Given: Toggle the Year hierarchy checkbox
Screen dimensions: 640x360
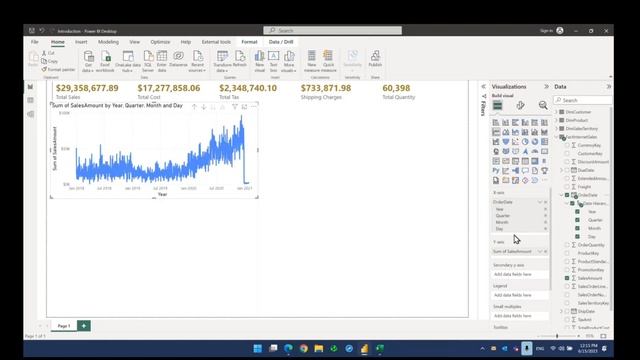Looking at the screenshot, I should click(x=577, y=212).
